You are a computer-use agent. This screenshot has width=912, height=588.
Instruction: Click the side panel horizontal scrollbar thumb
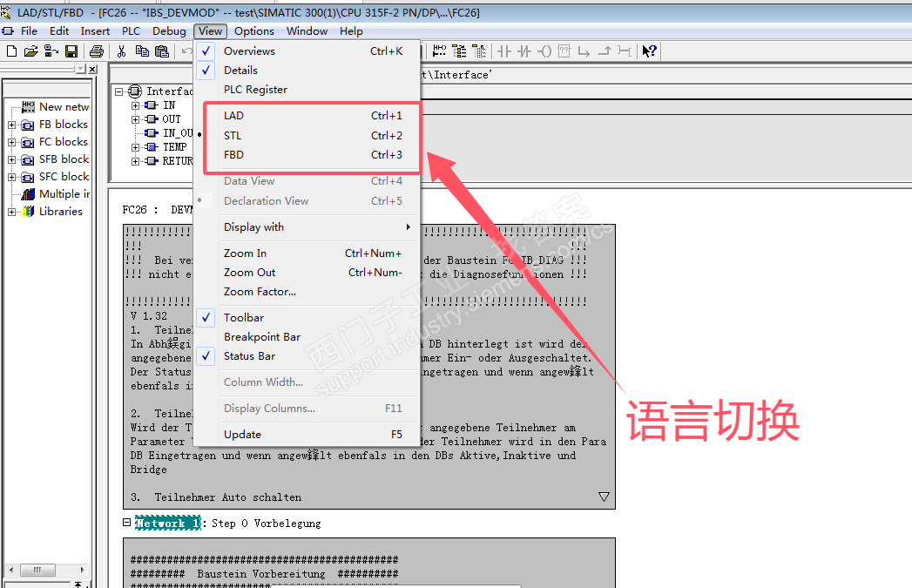(x=37, y=570)
